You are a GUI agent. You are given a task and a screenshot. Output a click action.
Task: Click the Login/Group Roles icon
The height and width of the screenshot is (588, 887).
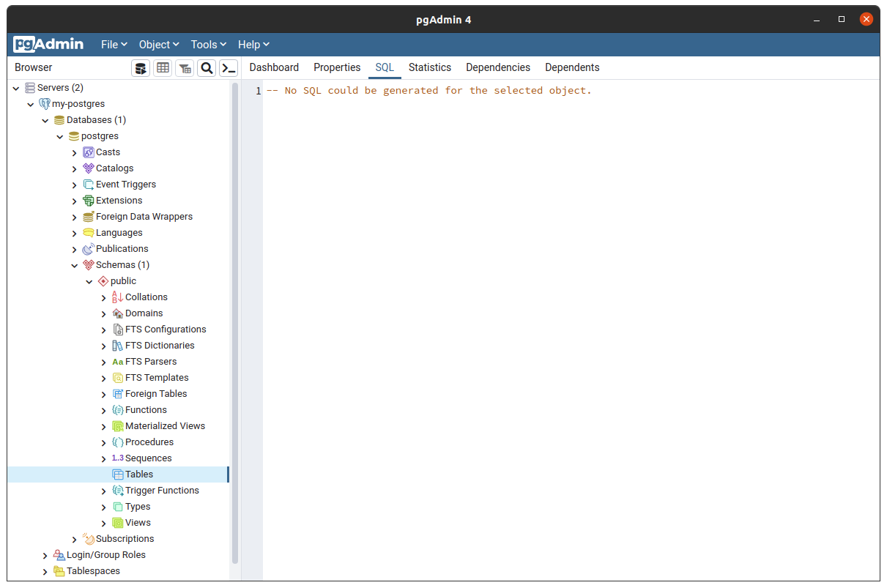(59, 555)
